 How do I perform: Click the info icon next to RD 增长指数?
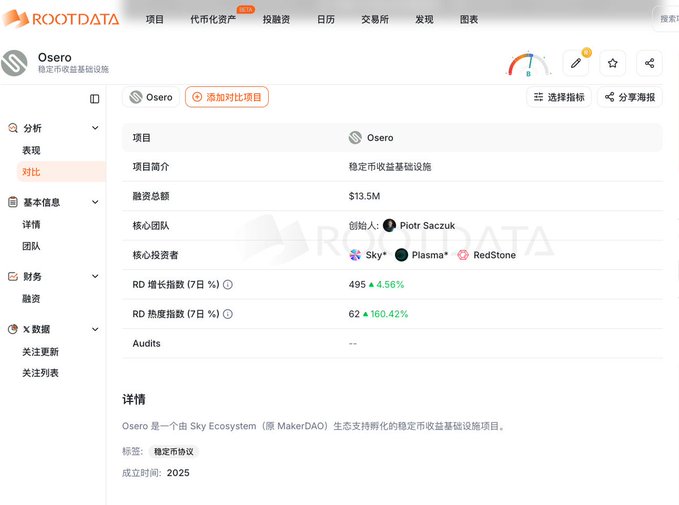tap(228, 285)
